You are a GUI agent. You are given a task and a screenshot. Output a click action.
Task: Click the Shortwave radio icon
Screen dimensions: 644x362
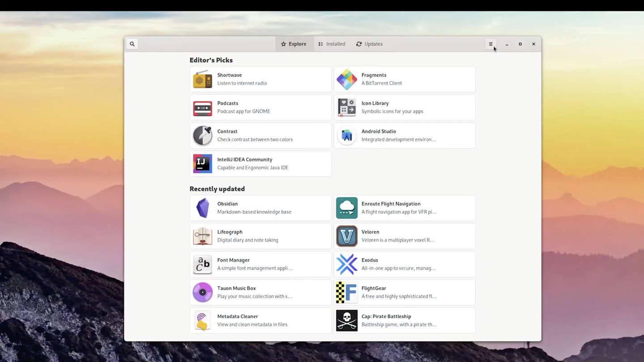coord(203,79)
